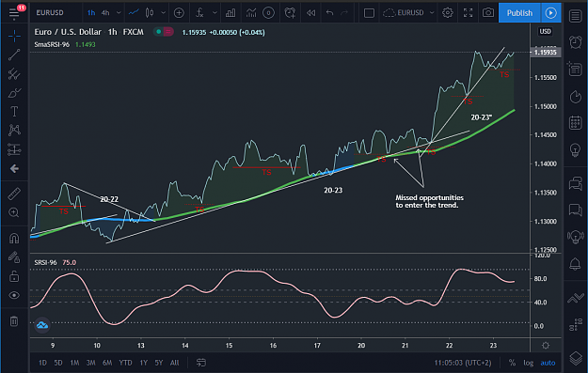Select the 5D date range
The width and height of the screenshot is (588, 373).
(58, 363)
